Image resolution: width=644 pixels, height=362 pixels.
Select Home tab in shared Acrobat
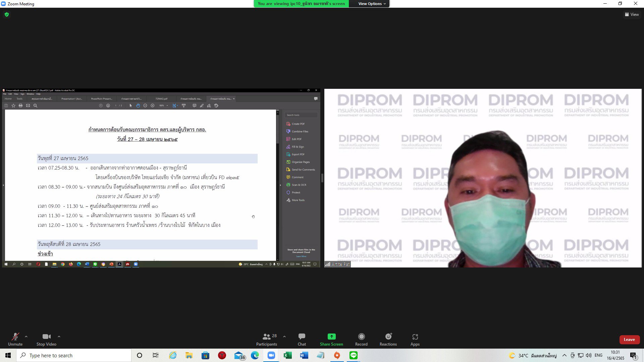click(8, 99)
